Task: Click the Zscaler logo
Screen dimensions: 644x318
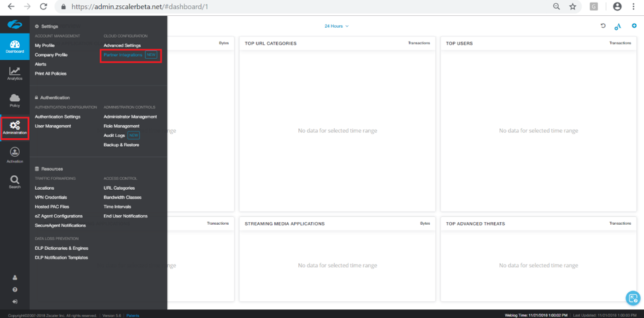Action: point(15,24)
